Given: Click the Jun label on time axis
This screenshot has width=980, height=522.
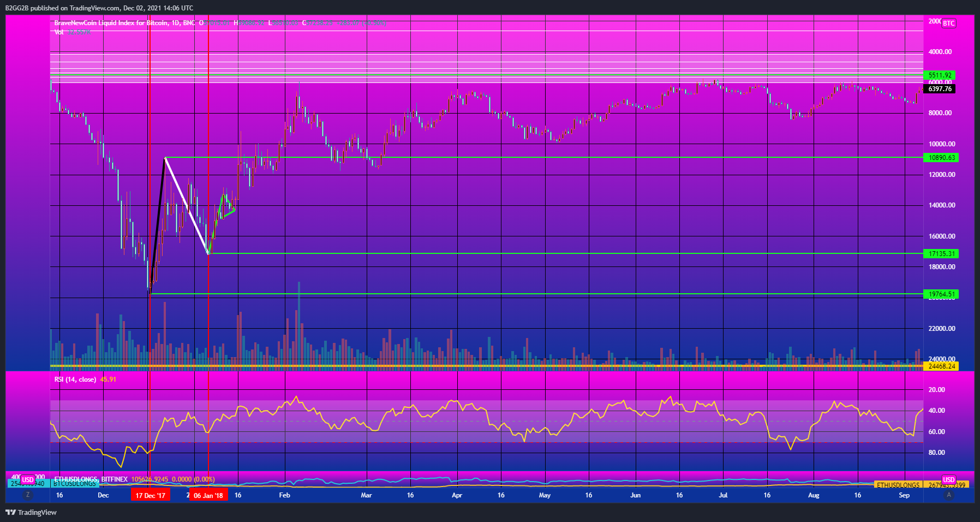Looking at the screenshot, I should click(x=635, y=495).
